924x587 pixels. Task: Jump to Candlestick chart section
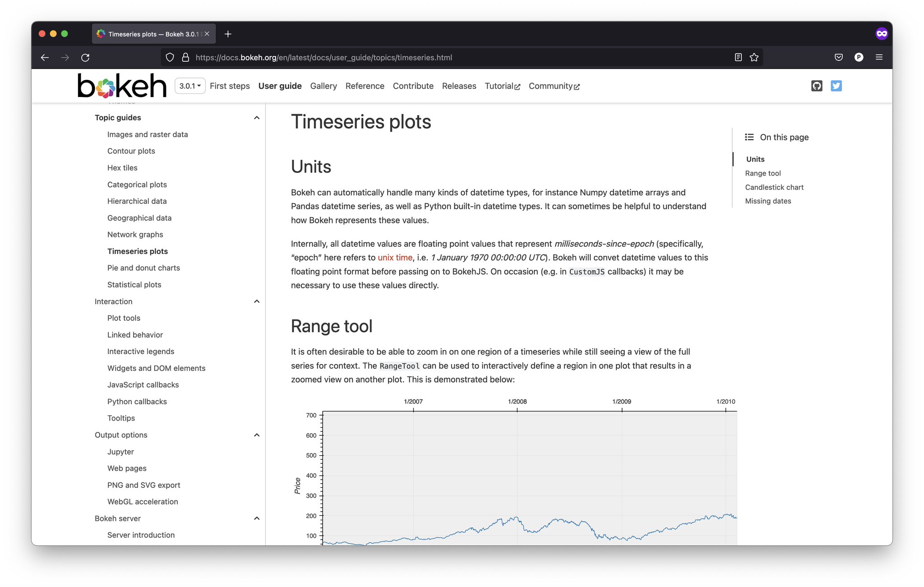point(774,187)
